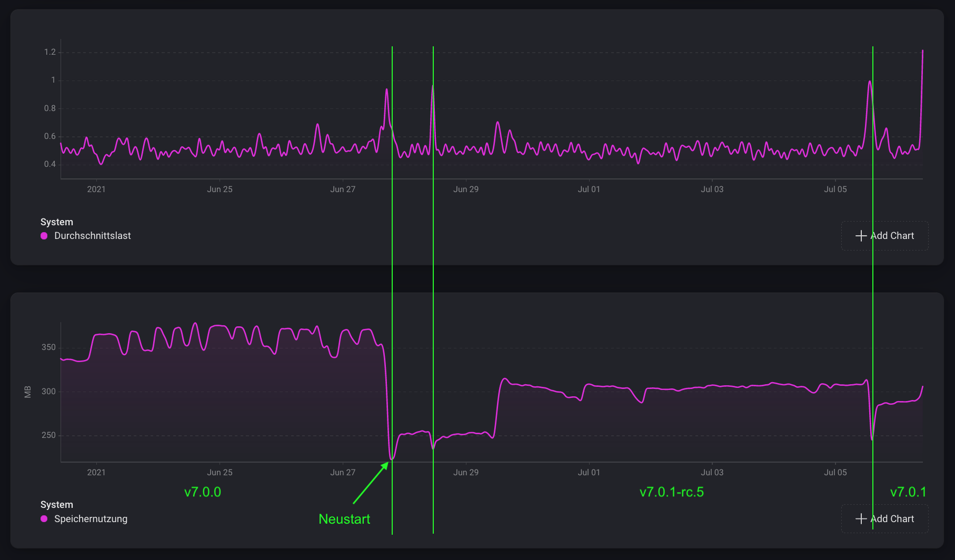955x560 pixels.
Task: Click Jun 25 tick on memory chart
Action: pyautogui.click(x=220, y=473)
